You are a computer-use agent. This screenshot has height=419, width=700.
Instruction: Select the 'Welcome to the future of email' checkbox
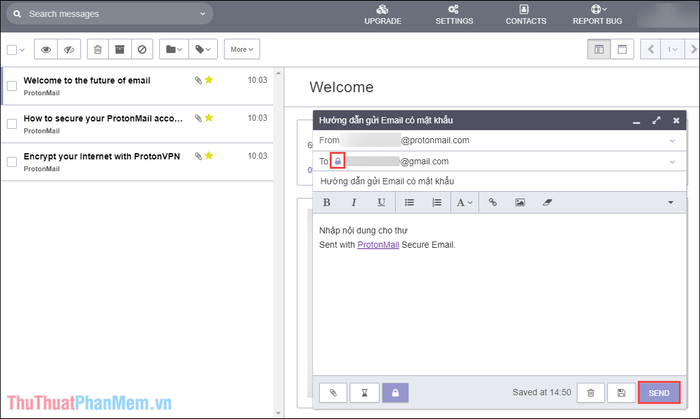12,86
